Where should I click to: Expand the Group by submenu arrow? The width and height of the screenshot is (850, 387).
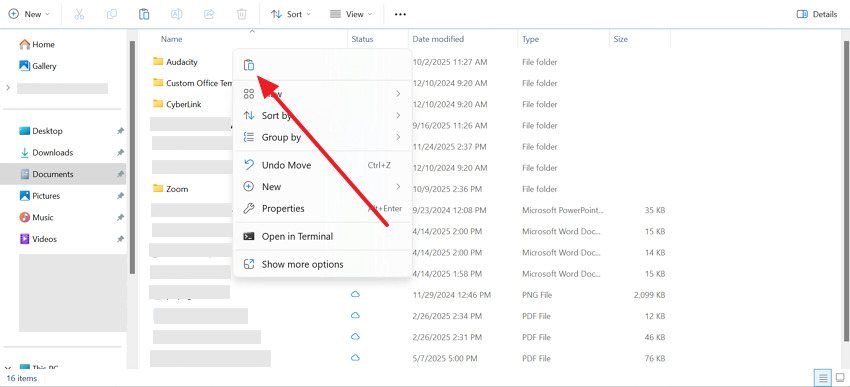[398, 137]
